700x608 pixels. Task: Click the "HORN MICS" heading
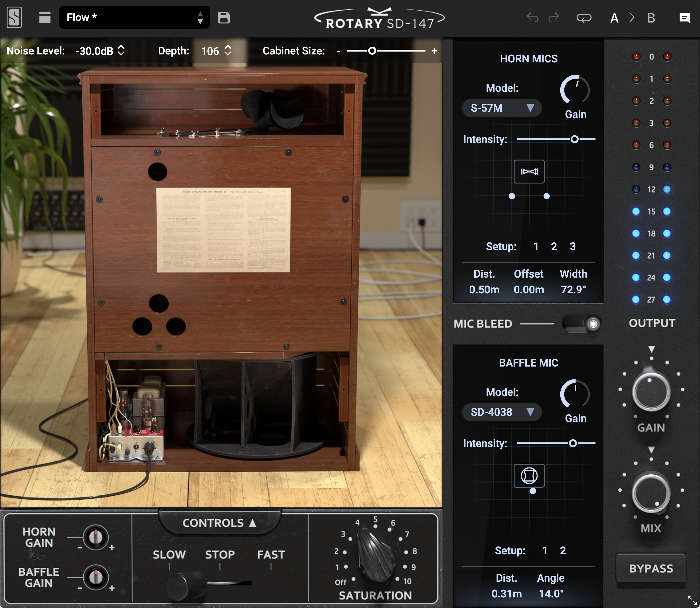(529, 59)
